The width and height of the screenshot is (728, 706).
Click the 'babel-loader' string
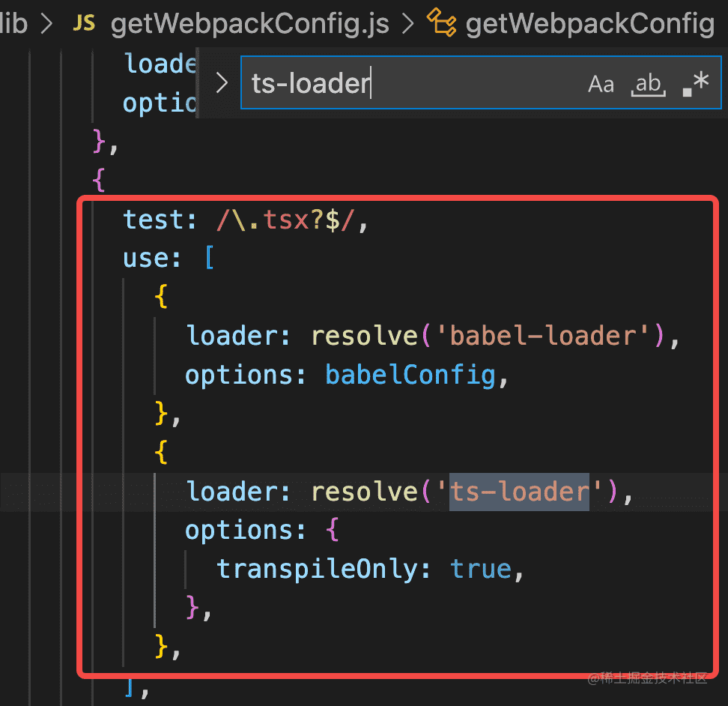pos(542,336)
